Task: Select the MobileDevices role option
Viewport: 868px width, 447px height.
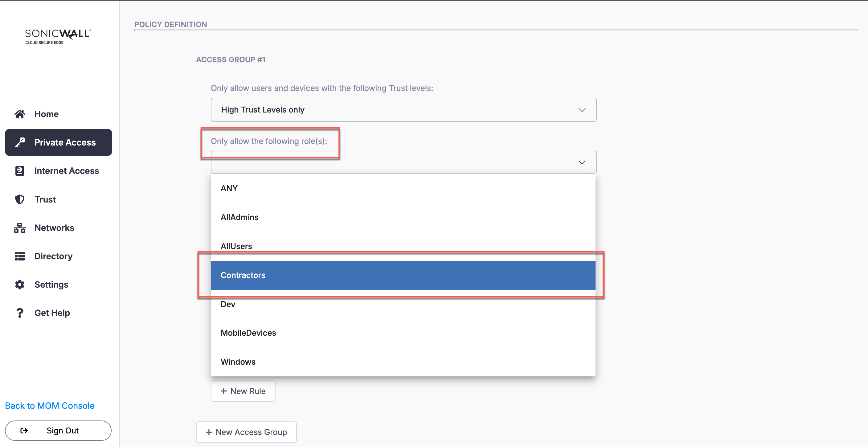Action: (403, 333)
